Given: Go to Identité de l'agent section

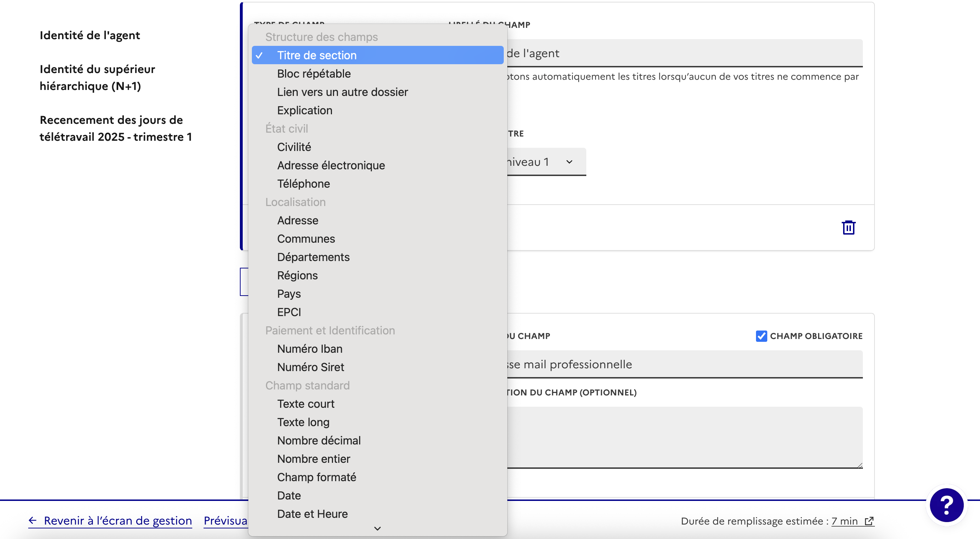Looking at the screenshot, I should click(x=90, y=35).
